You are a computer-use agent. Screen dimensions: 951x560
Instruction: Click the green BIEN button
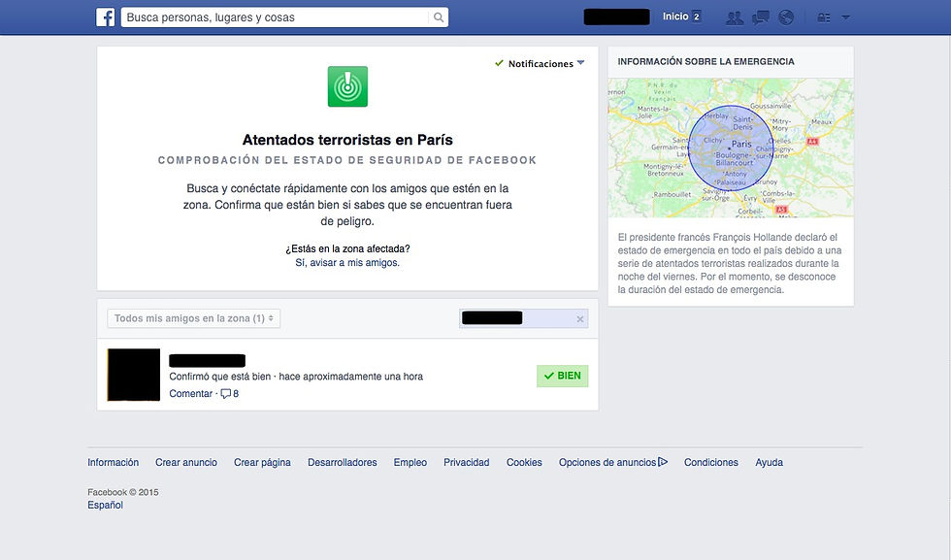point(562,377)
